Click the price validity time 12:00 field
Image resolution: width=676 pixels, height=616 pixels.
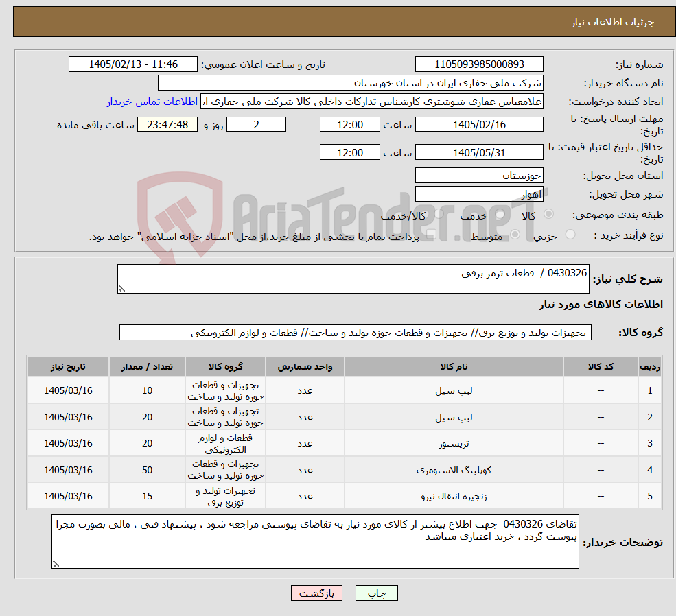[349, 152]
